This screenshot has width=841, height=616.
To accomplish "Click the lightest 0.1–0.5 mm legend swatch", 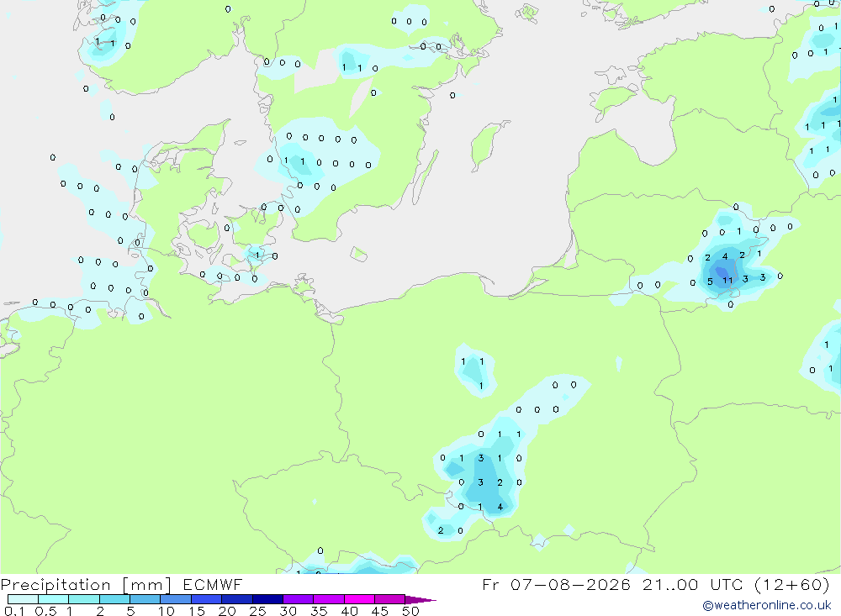I will [23, 599].
